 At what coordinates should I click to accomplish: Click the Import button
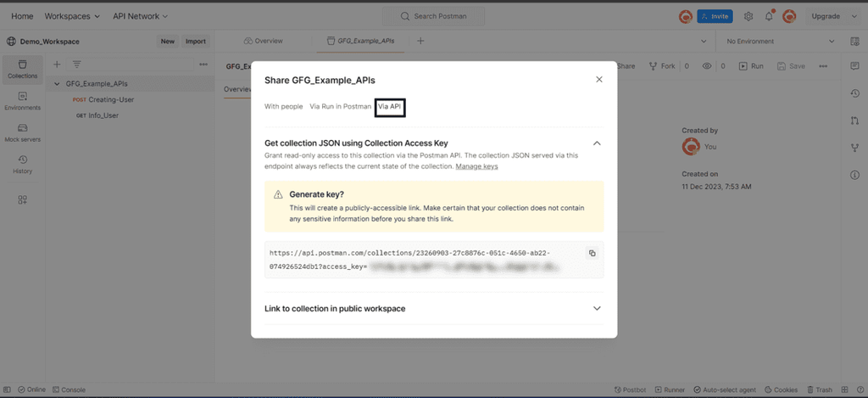coord(196,42)
